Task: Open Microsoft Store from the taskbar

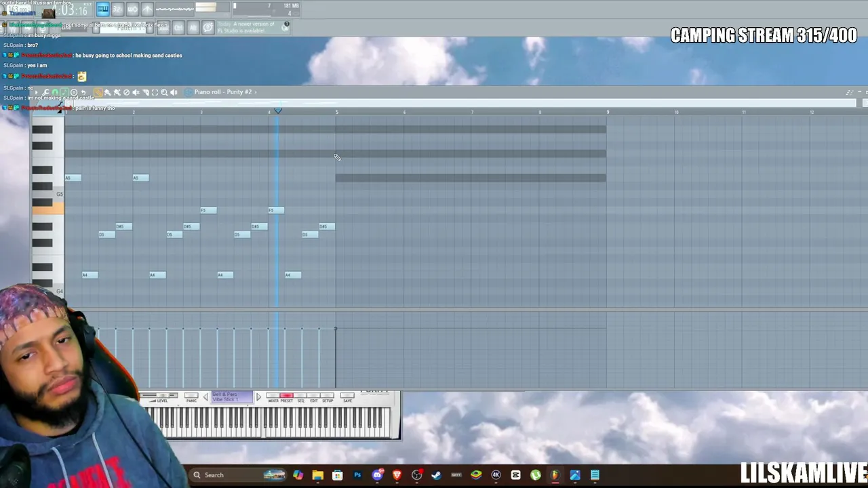Action: click(338, 475)
